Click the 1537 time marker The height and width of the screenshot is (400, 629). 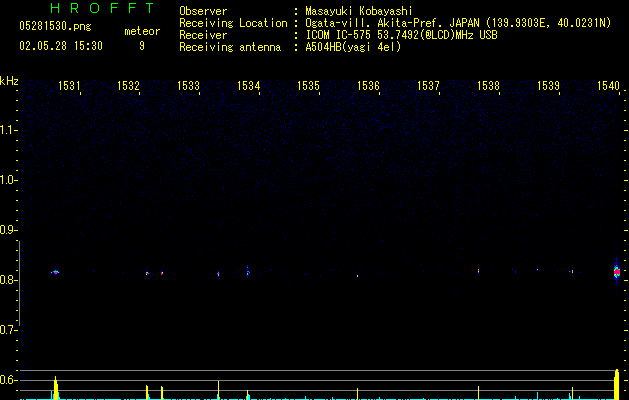428,86
